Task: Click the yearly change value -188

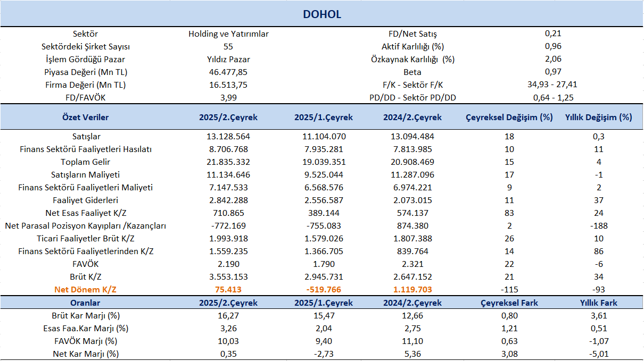Action: pyautogui.click(x=599, y=225)
